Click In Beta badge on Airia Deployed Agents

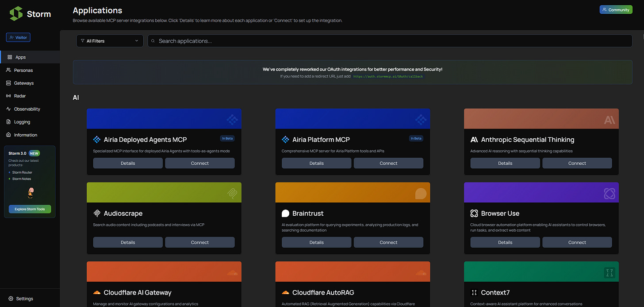[227, 138]
